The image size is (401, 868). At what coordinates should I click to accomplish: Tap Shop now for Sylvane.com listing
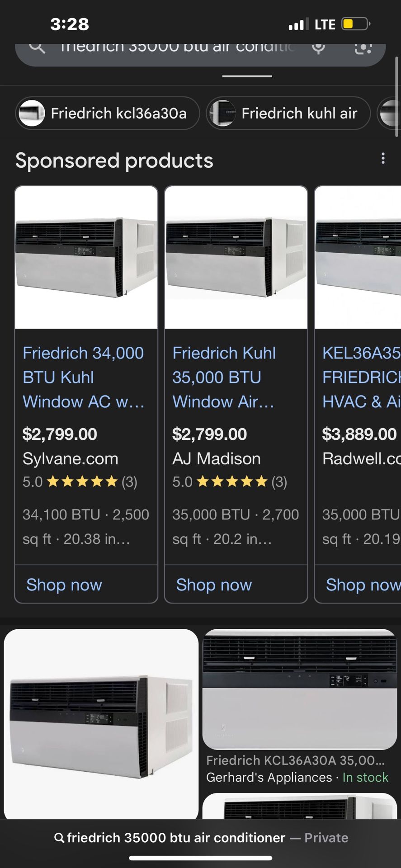(64, 585)
